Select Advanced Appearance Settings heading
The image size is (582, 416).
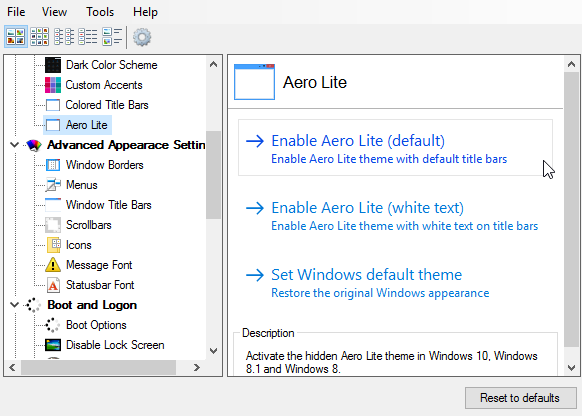tap(126, 145)
